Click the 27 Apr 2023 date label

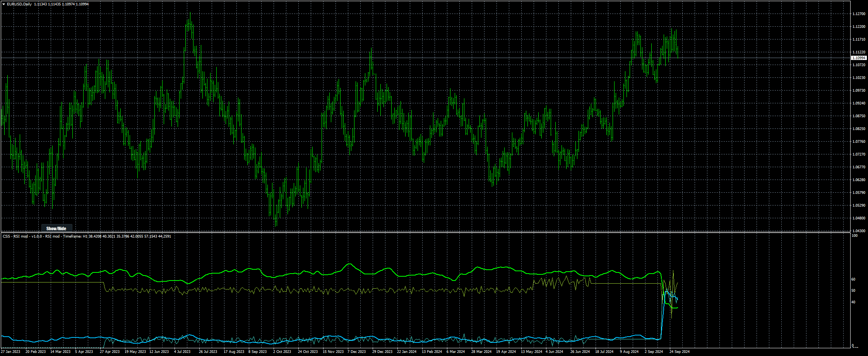point(110,352)
